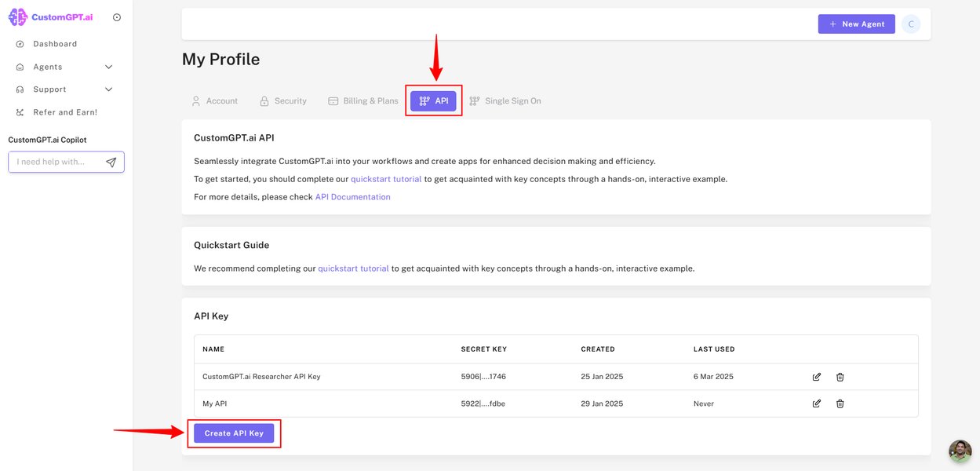Click the LAST USED column header
This screenshot has height=471, width=980.
pos(714,349)
